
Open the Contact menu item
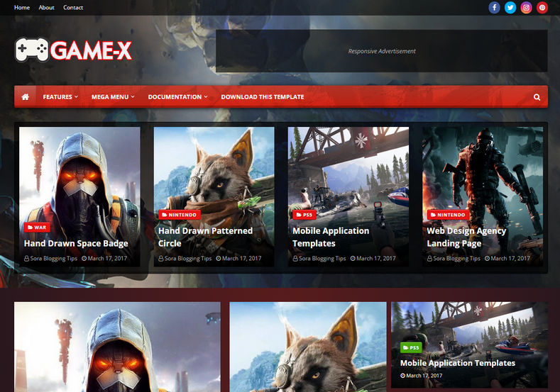pos(73,8)
